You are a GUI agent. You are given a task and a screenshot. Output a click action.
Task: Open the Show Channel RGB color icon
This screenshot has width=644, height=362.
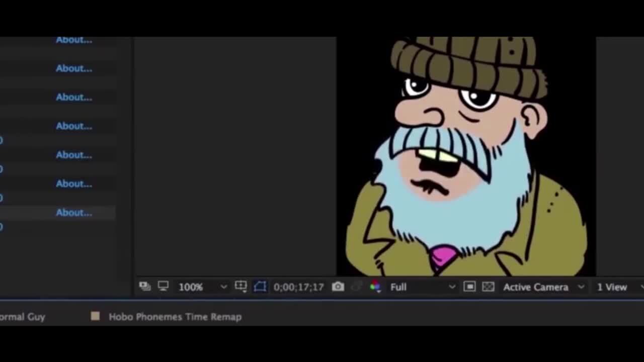375,287
